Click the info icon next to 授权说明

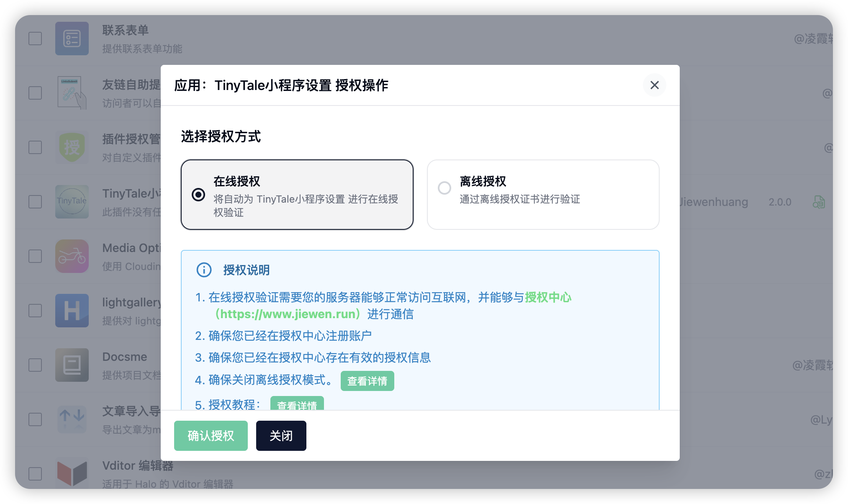tap(204, 270)
